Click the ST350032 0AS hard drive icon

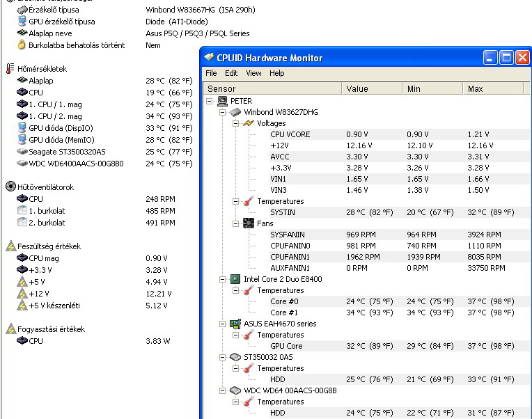[235, 357]
